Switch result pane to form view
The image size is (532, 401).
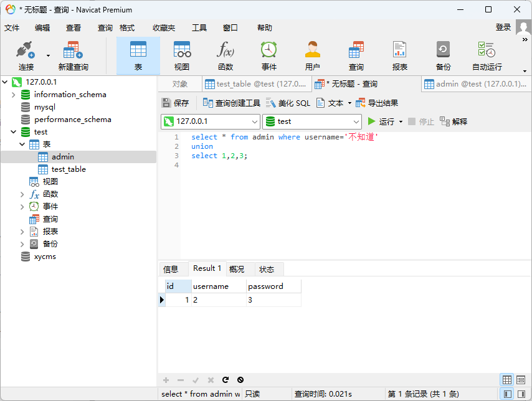coord(521,380)
